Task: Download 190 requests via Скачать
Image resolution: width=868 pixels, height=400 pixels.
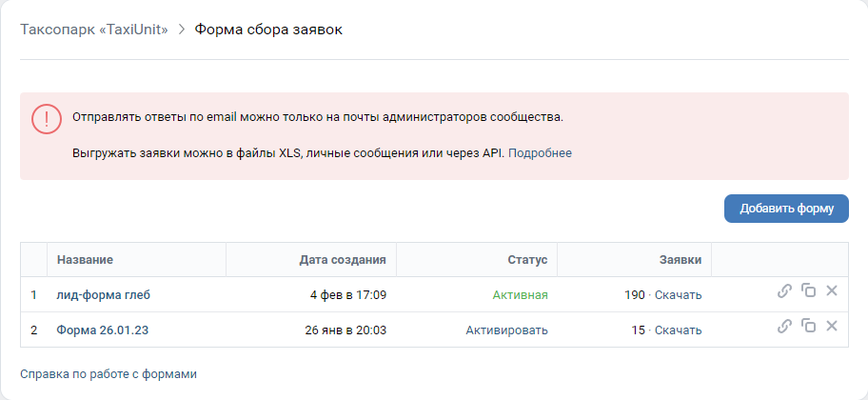Action: click(x=678, y=294)
